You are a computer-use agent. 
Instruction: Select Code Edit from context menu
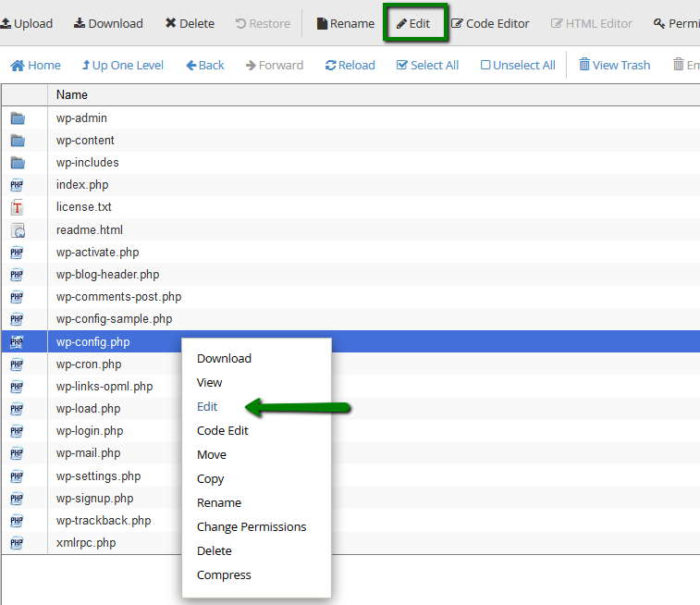(x=222, y=431)
